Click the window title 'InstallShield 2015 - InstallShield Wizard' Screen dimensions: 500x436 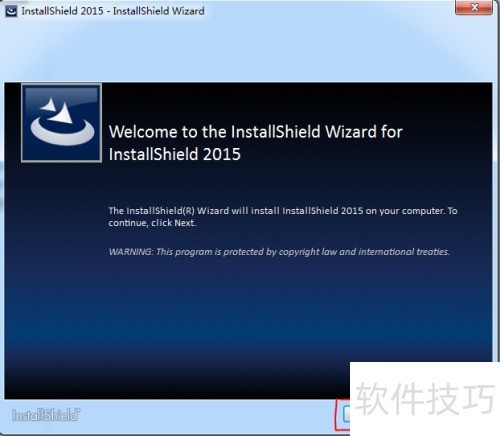(113, 11)
